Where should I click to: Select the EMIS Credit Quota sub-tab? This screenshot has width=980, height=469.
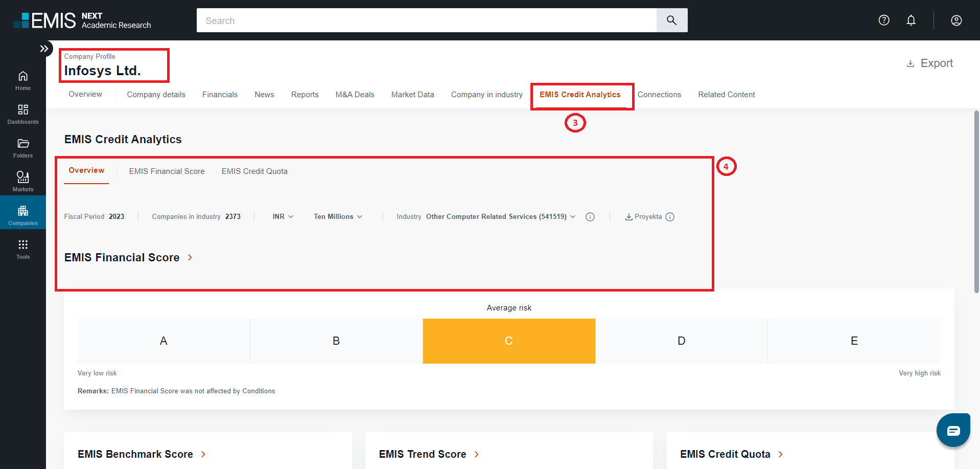click(x=254, y=171)
